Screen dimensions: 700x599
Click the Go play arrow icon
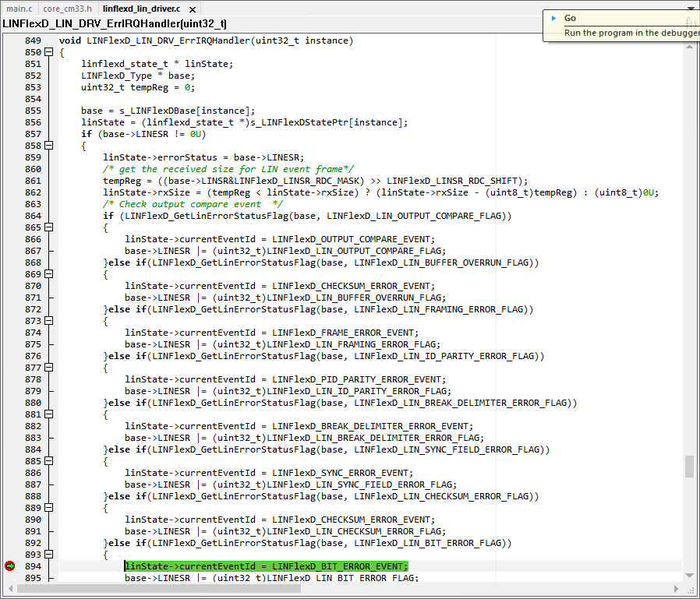click(553, 19)
